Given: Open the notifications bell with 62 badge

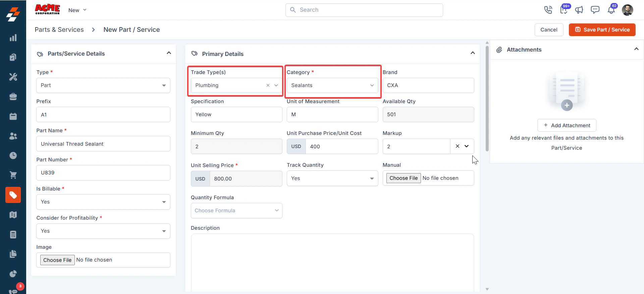Looking at the screenshot, I should (x=611, y=9).
